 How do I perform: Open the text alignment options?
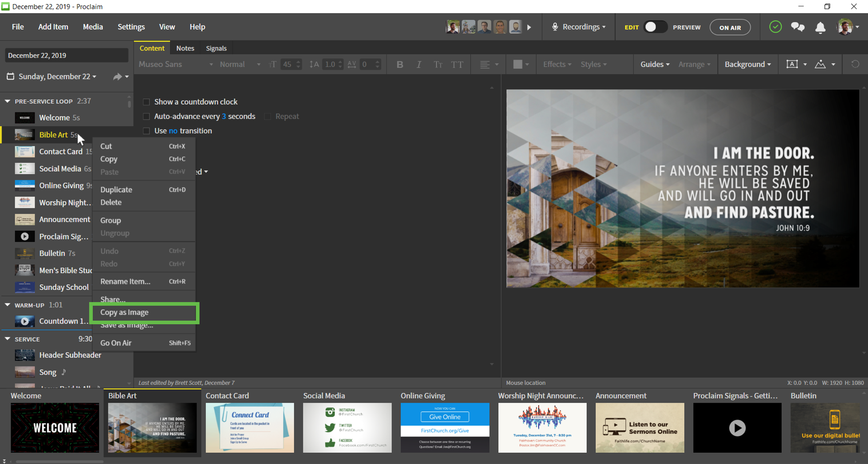[x=489, y=64]
